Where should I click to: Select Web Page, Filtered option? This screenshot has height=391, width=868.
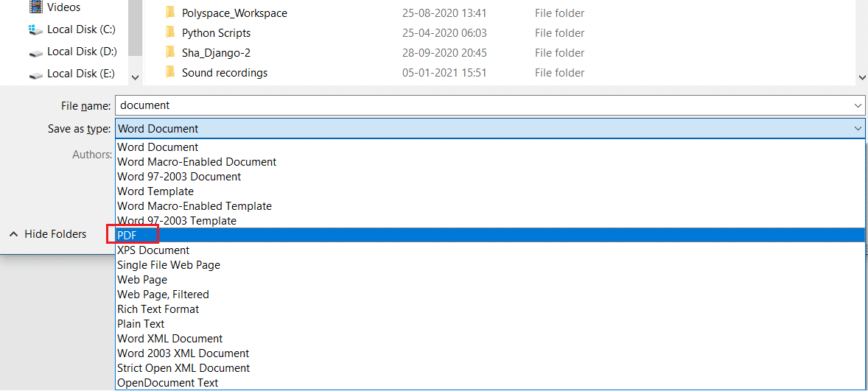490,295
